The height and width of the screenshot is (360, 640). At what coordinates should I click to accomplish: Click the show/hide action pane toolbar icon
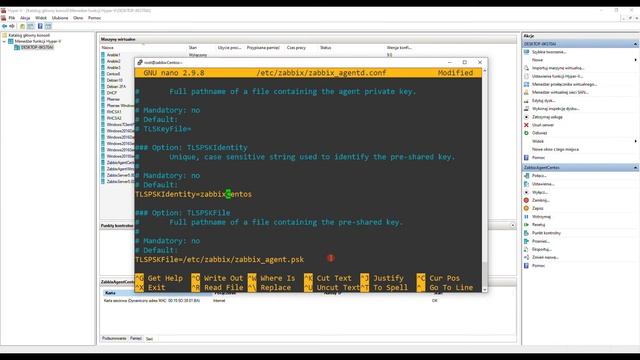pos(48,26)
